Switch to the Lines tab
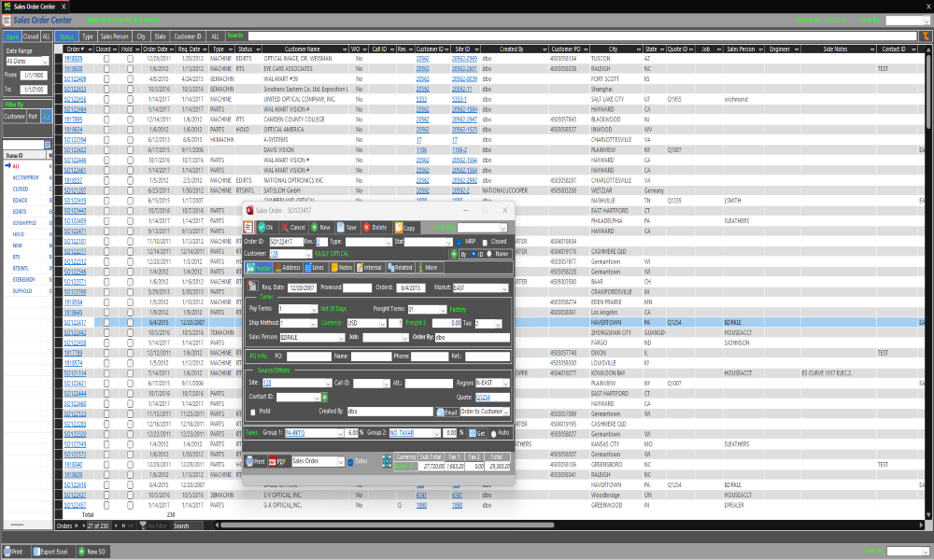The height and width of the screenshot is (560, 934). tap(313, 268)
